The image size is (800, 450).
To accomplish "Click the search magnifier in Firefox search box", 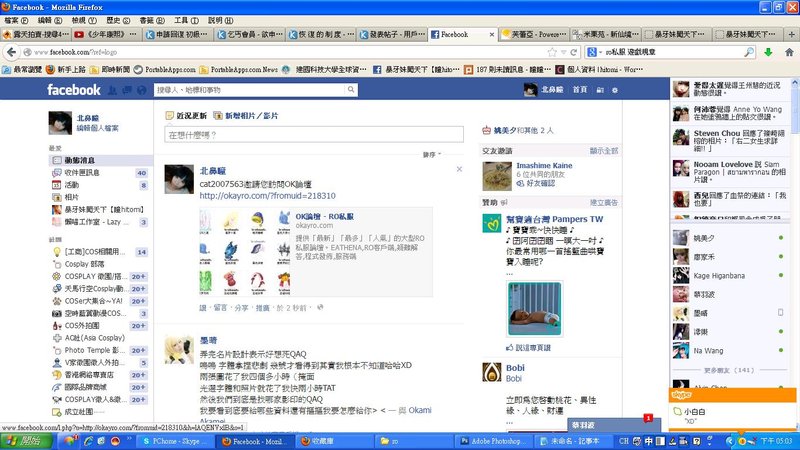I will (749, 52).
